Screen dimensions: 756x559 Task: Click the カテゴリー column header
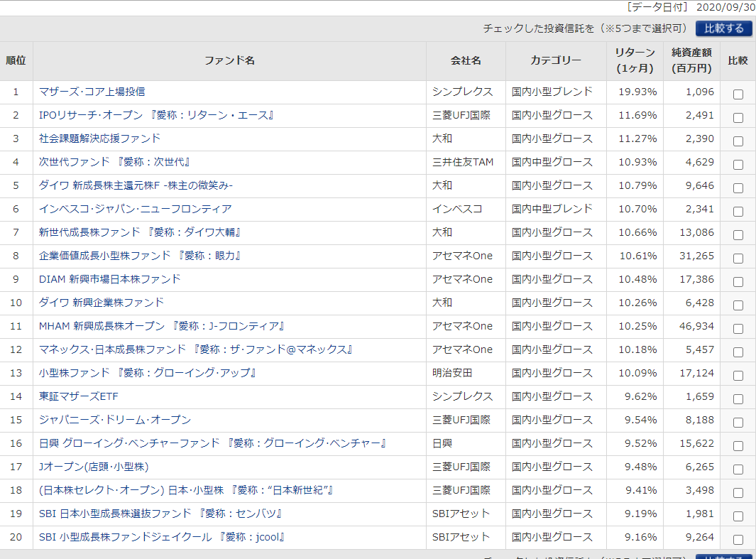click(x=556, y=61)
